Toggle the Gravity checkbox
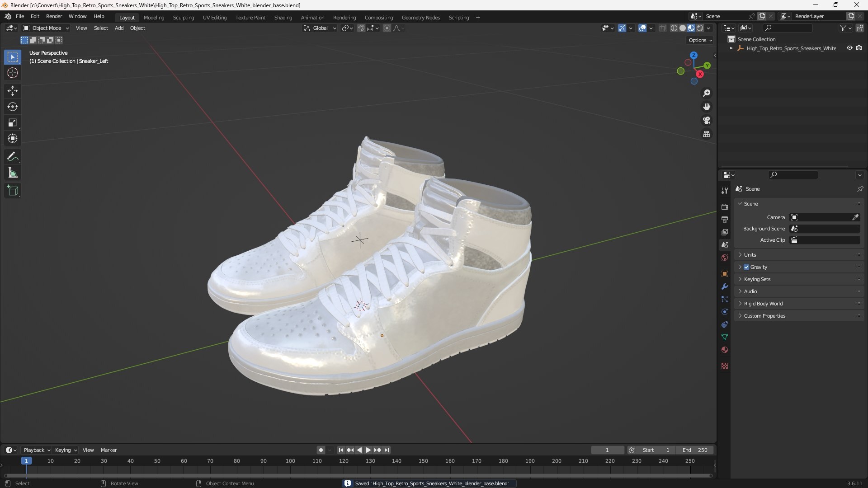Image resolution: width=868 pixels, height=488 pixels. point(746,267)
